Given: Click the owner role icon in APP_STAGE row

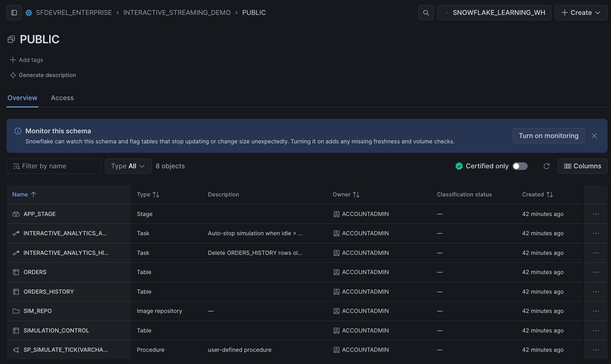Looking at the screenshot, I should [x=336, y=214].
